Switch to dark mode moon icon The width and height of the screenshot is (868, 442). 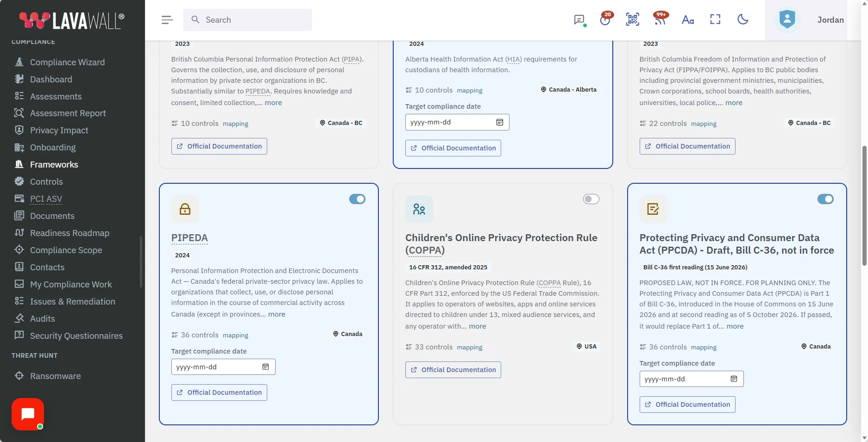(x=743, y=19)
